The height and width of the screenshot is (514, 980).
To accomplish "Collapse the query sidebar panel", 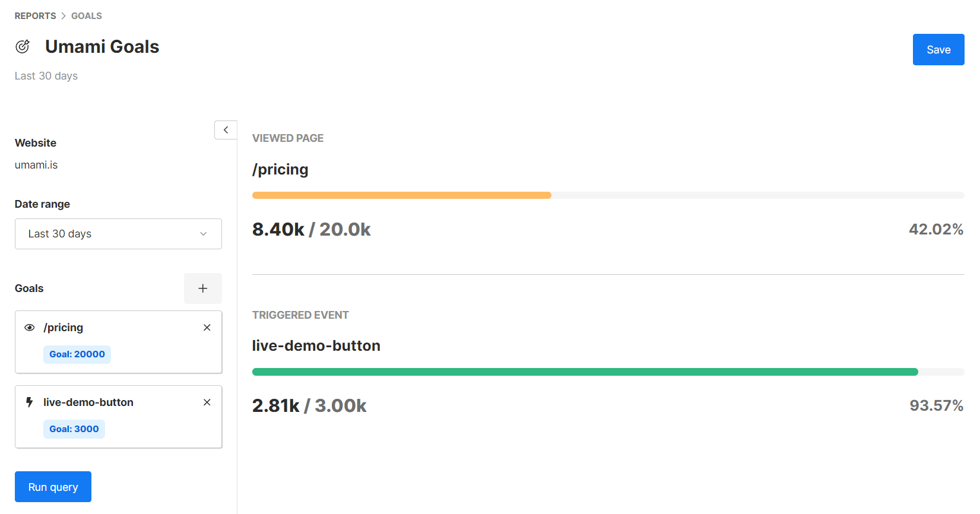I will [x=226, y=129].
